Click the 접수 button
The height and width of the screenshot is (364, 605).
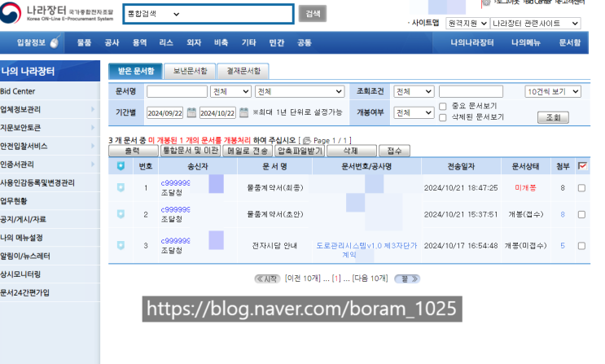pyautogui.click(x=394, y=151)
